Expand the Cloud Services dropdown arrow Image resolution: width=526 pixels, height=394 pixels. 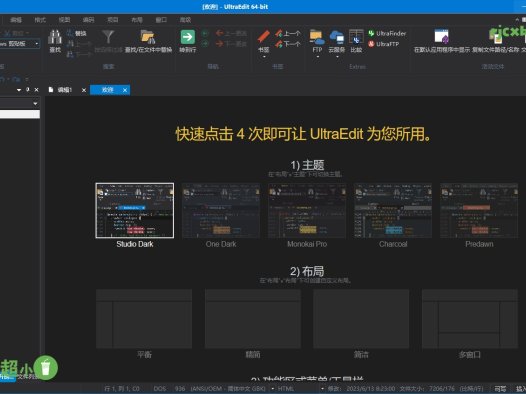pyautogui.click(x=337, y=57)
